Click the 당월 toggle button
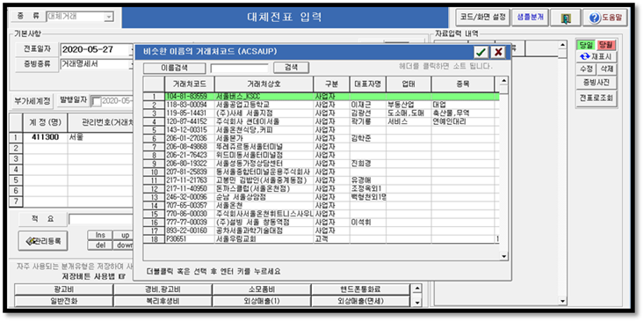 pyautogui.click(x=606, y=44)
